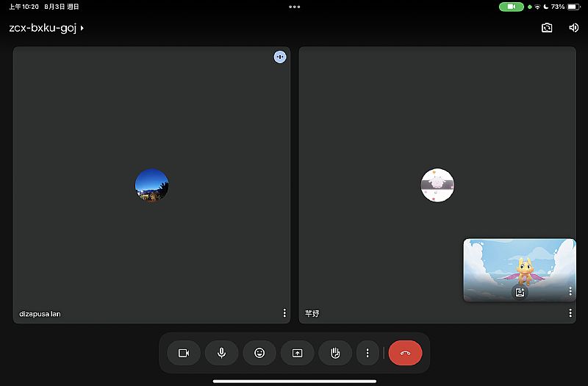The image size is (588, 386).
Task: Open iPad multitasking dots at top center
Action: pyautogui.click(x=294, y=7)
